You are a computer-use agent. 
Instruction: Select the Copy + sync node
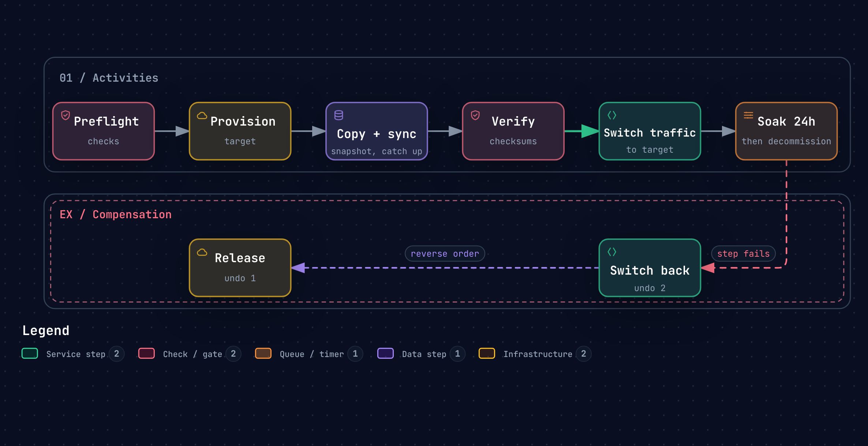coord(377,131)
